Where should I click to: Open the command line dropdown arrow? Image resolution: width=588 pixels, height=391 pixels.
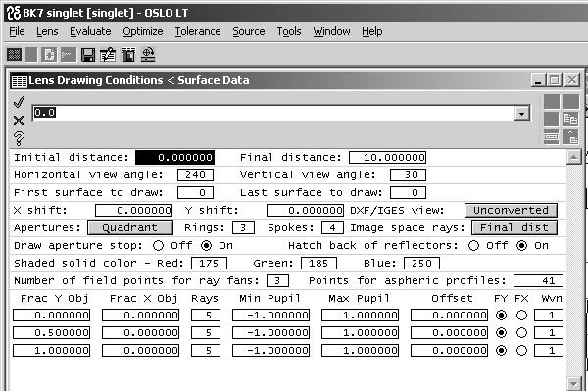tap(521, 113)
